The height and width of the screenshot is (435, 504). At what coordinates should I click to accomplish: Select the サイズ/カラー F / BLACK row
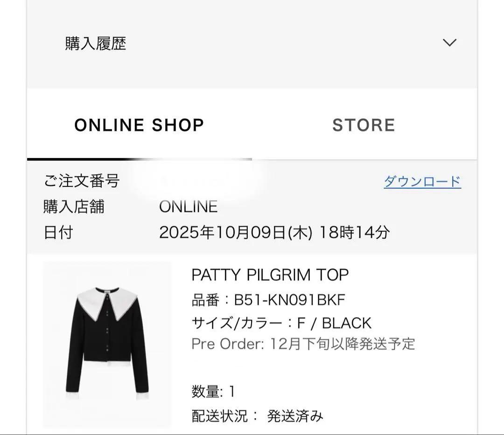(280, 322)
